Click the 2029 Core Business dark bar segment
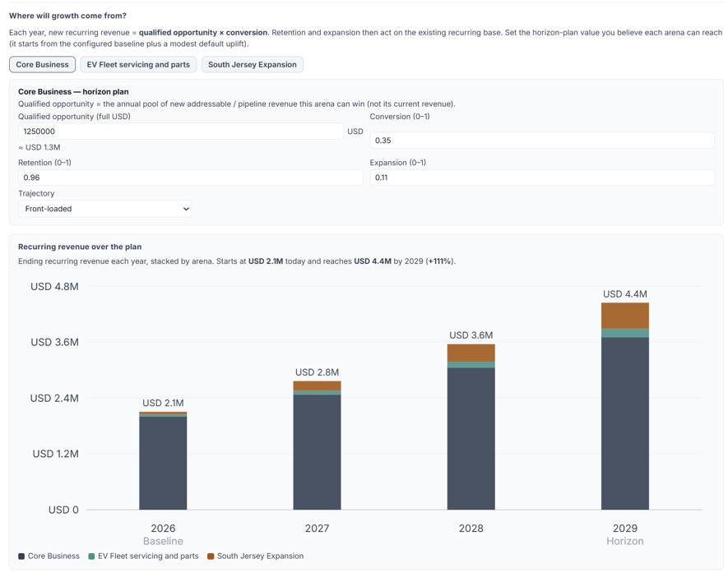728x577 pixels. click(x=625, y=423)
